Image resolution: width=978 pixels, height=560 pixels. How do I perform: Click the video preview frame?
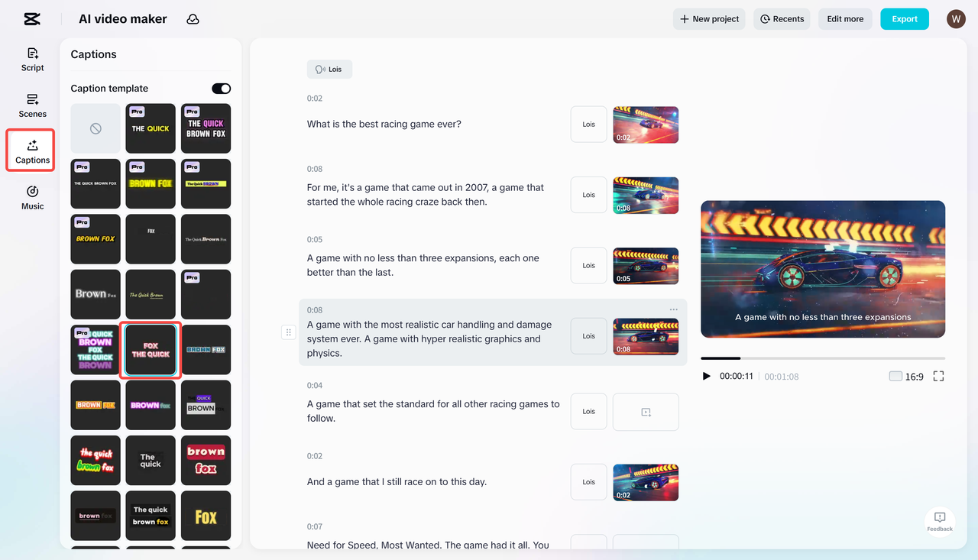point(823,269)
